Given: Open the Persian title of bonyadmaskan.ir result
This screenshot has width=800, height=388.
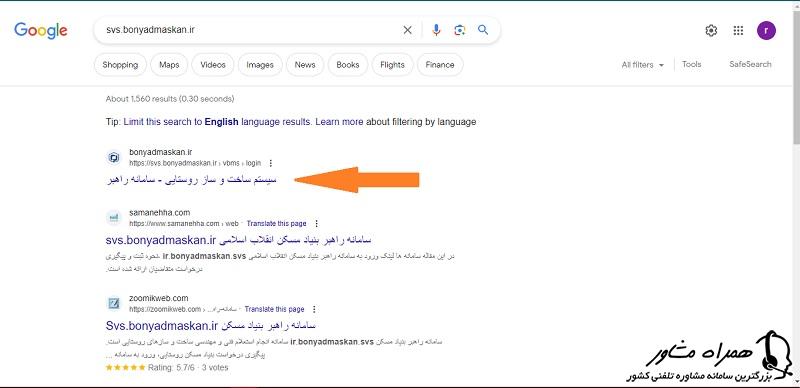Looking at the screenshot, I should pos(191,180).
